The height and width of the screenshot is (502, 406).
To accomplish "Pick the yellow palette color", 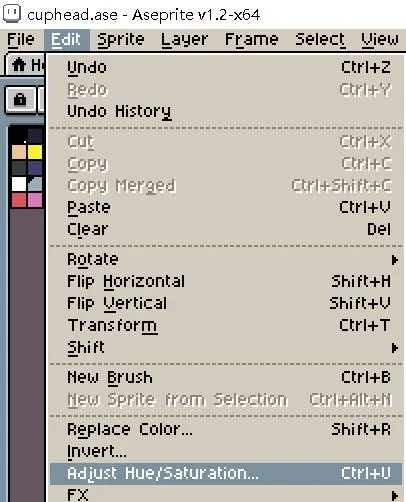I will click(35, 152).
